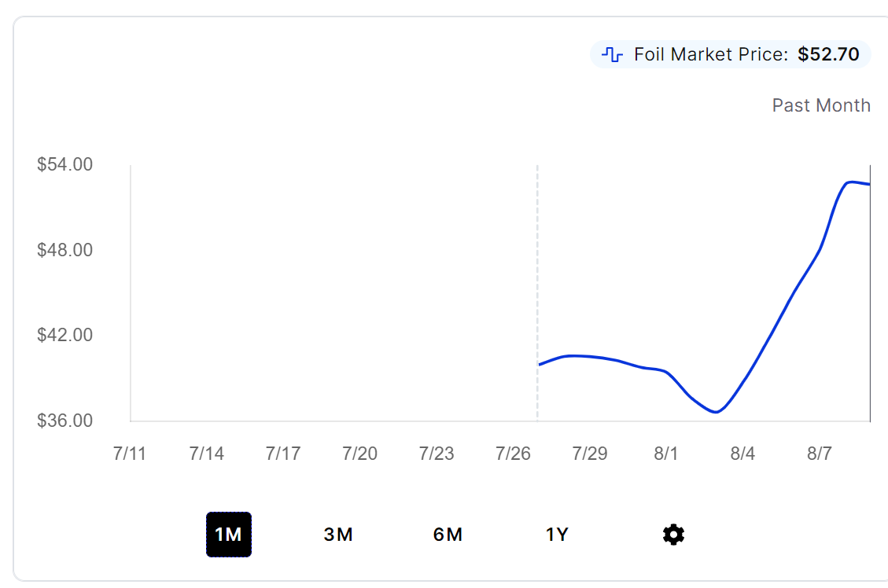Select the 1M time range
The height and width of the screenshot is (588, 888).
pyautogui.click(x=228, y=535)
